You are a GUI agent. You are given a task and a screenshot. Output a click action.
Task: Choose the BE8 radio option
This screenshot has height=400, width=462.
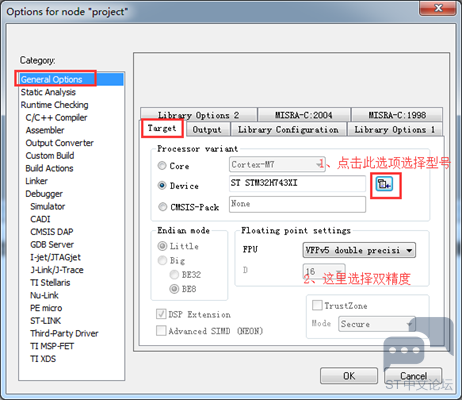coord(174,289)
